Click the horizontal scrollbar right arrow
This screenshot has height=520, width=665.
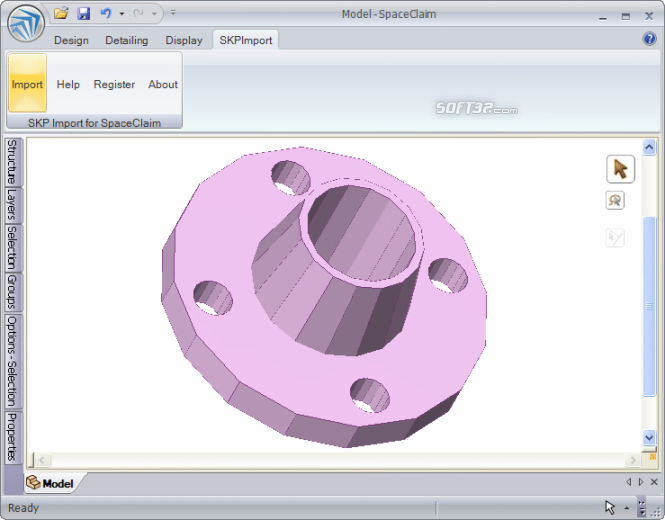click(x=633, y=460)
